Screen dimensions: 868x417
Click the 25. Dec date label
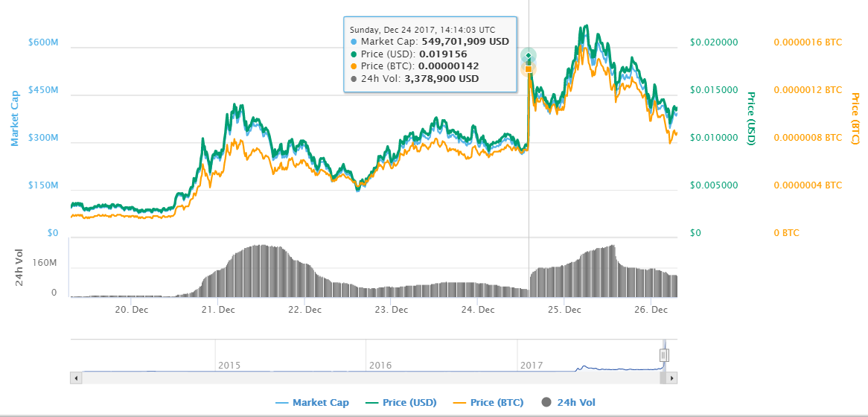point(564,310)
